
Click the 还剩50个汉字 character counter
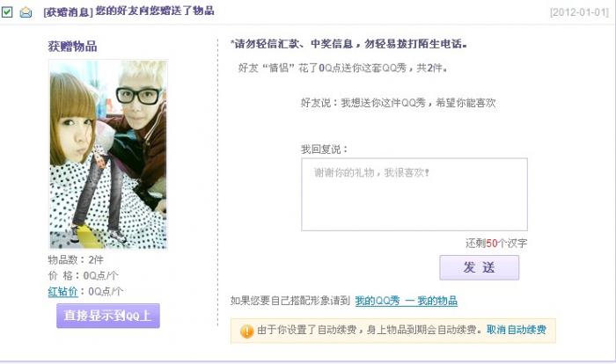[x=496, y=244]
